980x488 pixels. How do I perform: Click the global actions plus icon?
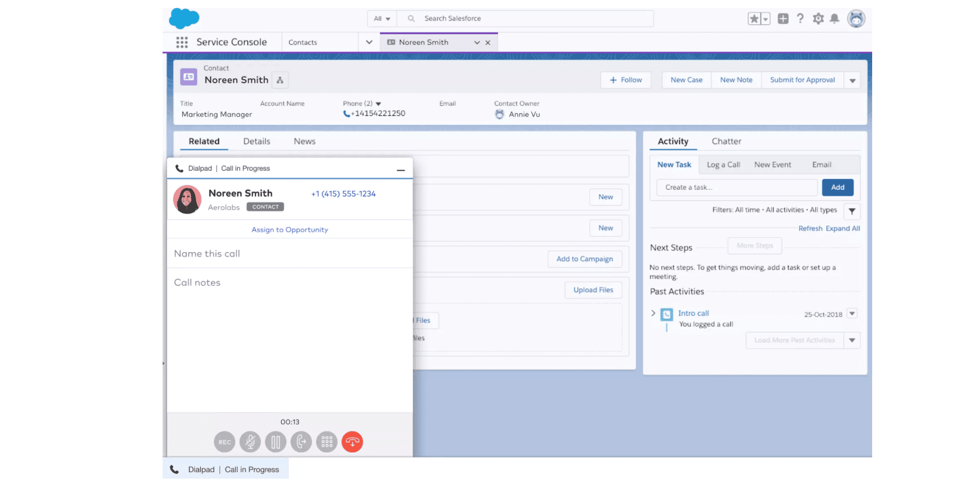pyautogui.click(x=783, y=18)
